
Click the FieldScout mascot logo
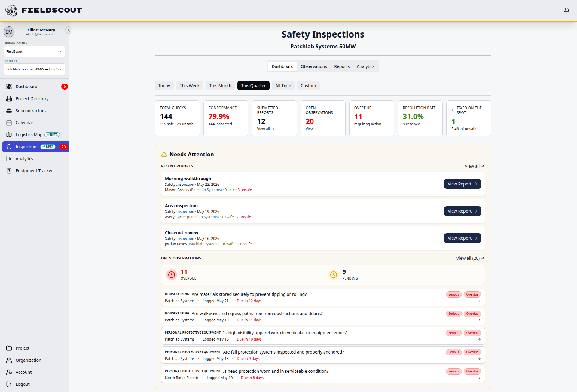11,11
